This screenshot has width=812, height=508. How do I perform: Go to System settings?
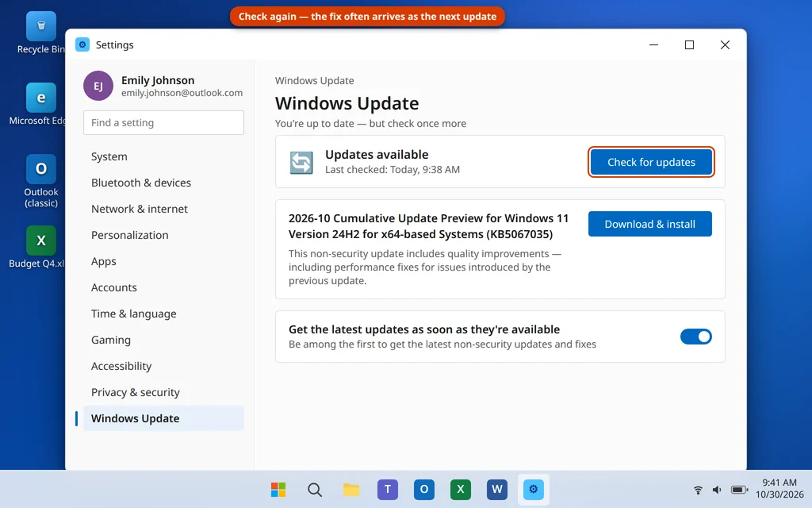click(x=163, y=156)
